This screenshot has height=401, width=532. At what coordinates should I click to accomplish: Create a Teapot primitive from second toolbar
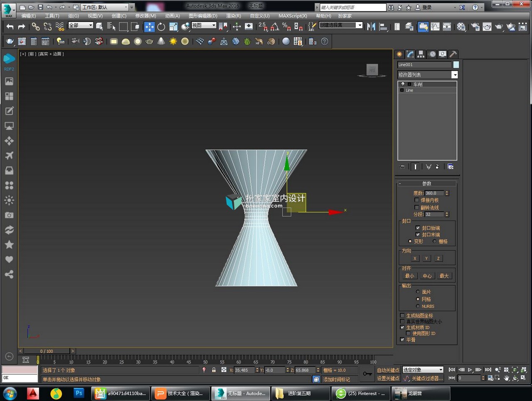[x=149, y=41]
